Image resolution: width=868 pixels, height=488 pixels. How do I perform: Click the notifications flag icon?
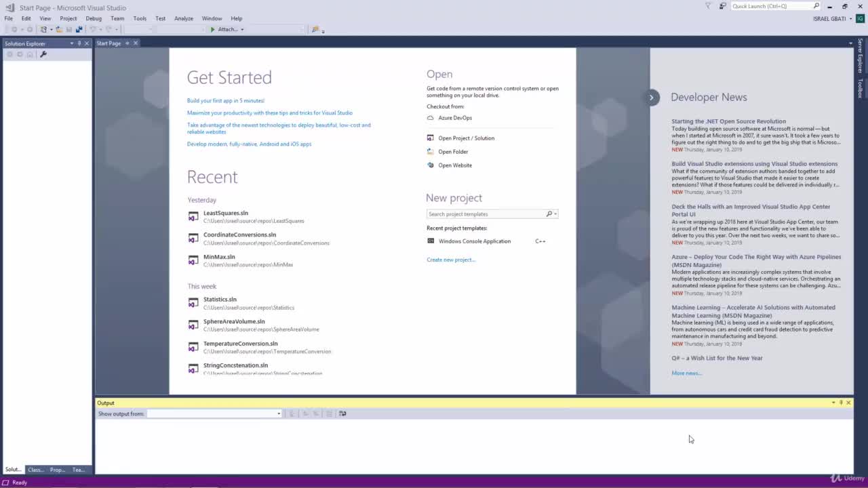coord(708,6)
